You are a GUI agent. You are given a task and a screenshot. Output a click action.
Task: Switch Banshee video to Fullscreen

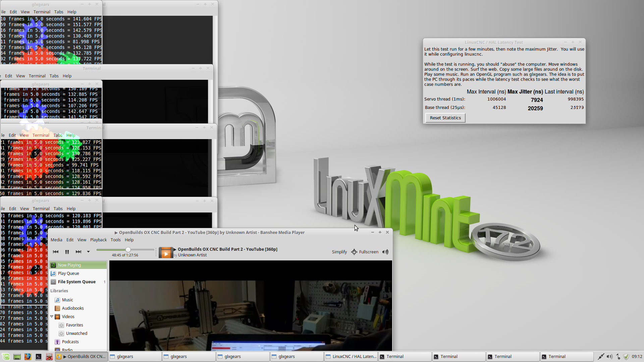pyautogui.click(x=365, y=252)
